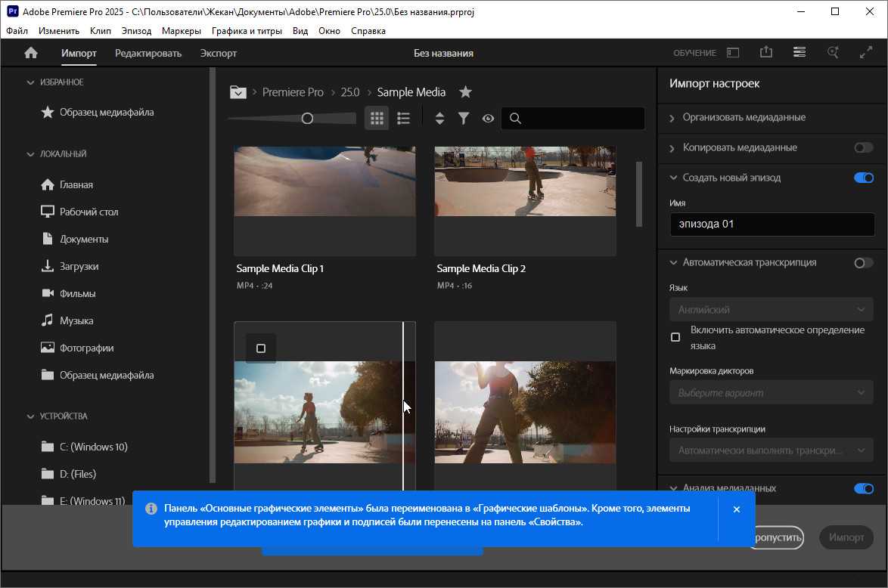Screen dimensions: 888x588
Task: Open the filter funnel icon
Action: 464,118
